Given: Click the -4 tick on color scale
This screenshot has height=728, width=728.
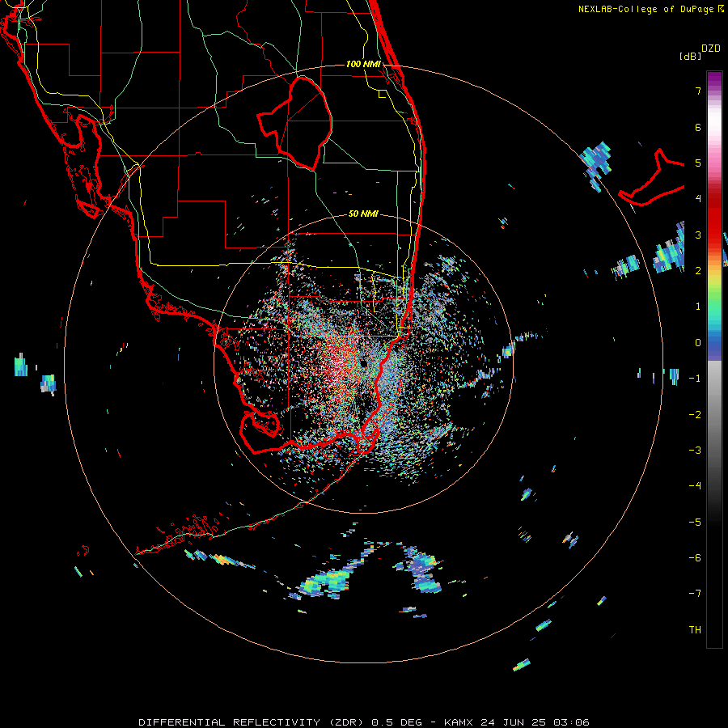Looking at the screenshot, I should point(695,486).
